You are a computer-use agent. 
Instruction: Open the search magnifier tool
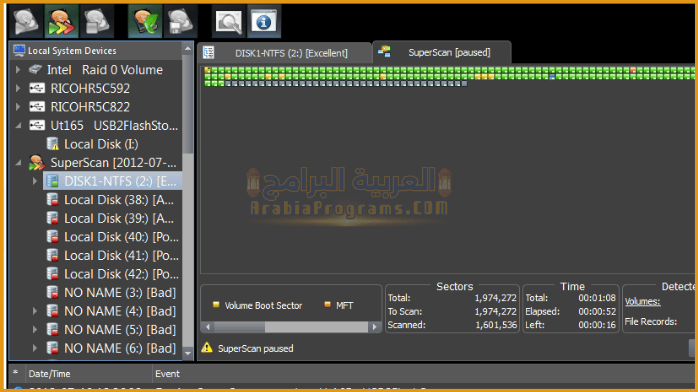point(228,21)
